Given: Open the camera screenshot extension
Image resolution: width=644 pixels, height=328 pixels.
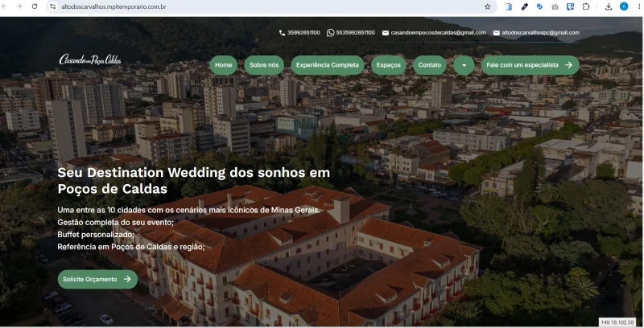Looking at the screenshot, I should coord(555,6).
